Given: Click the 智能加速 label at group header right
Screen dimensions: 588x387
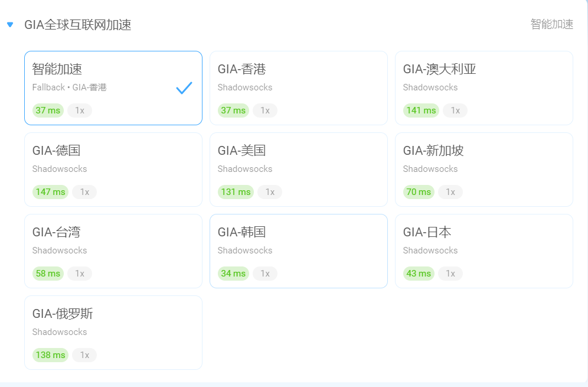Looking at the screenshot, I should click(x=551, y=24).
